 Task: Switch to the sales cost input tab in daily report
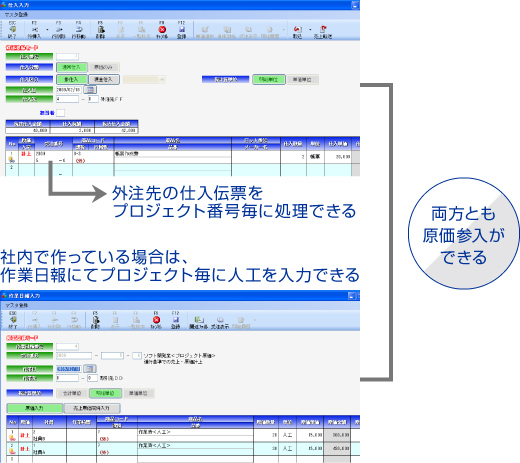point(92,408)
